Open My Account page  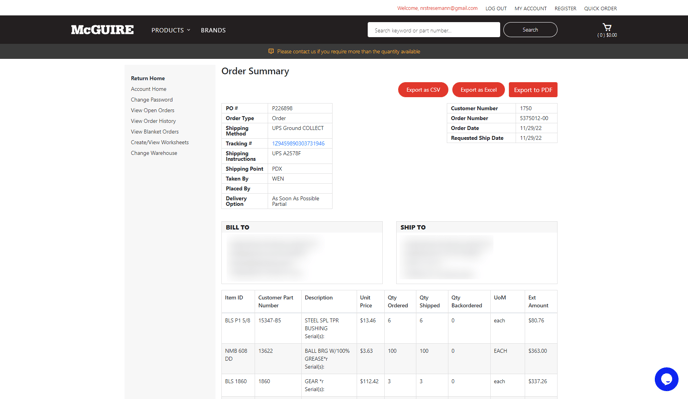click(x=530, y=8)
